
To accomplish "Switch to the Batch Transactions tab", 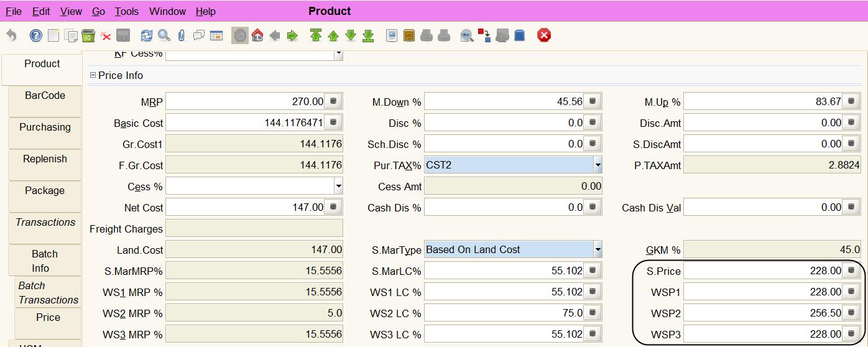I will click(48, 293).
